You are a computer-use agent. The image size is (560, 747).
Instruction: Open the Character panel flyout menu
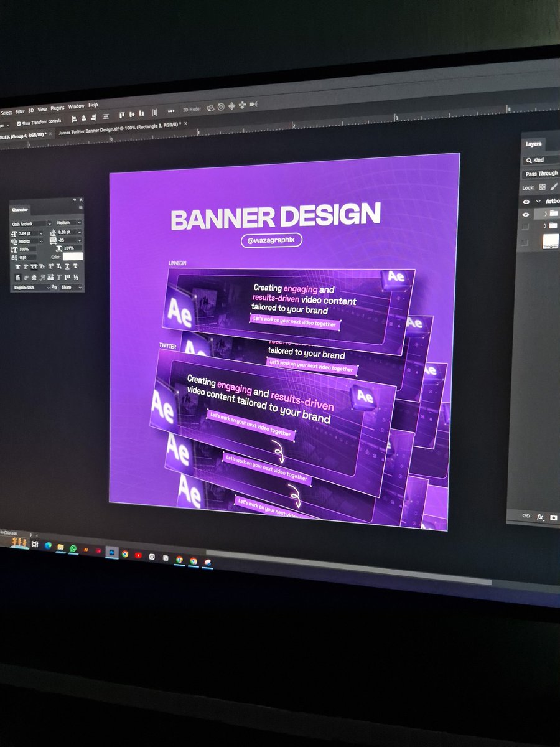pyautogui.click(x=81, y=207)
